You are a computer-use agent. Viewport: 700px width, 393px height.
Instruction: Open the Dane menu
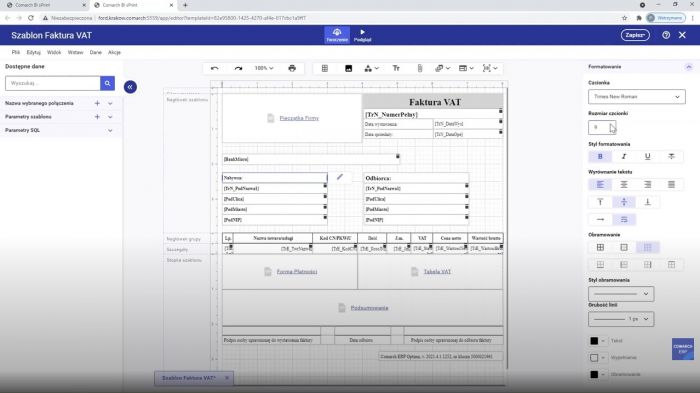(x=96, y=52)
